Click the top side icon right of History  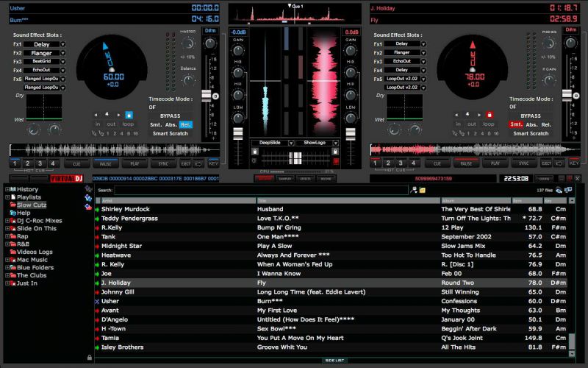click(88, 189)
